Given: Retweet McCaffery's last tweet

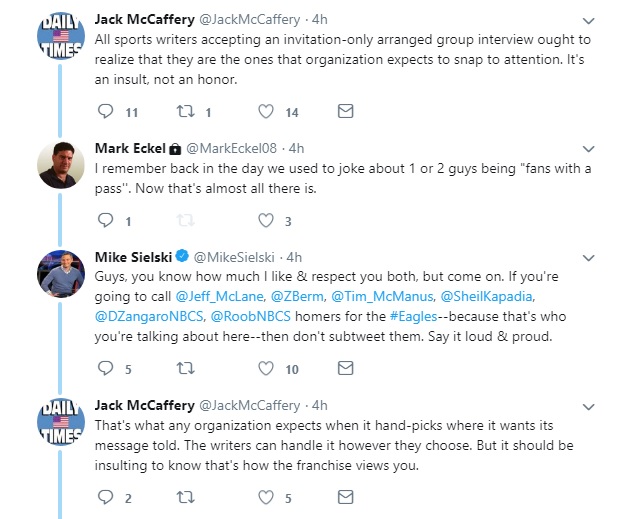Looking at the screenshot, I should point(185,497).
